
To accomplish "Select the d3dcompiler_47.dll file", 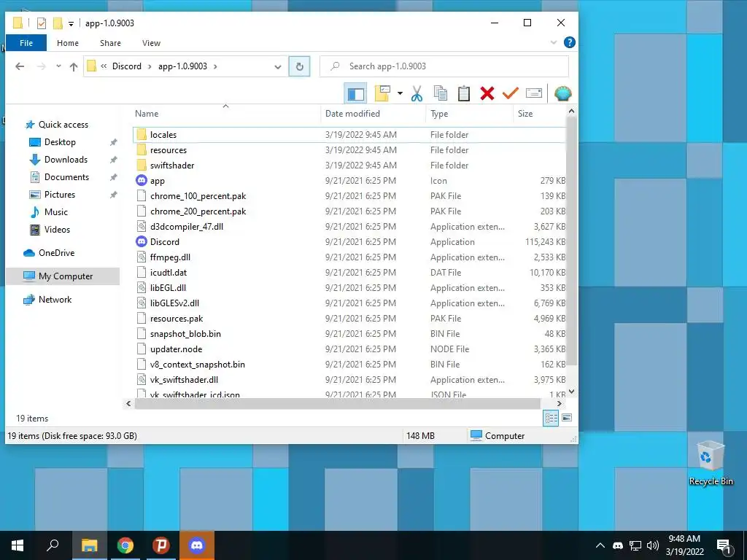I will pyautogui.click(x=349, y=227).
